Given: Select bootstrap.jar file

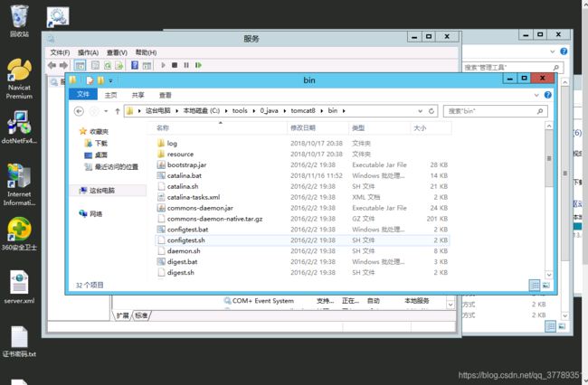Looking at the screenshot, I should click(x=302, y=164).
